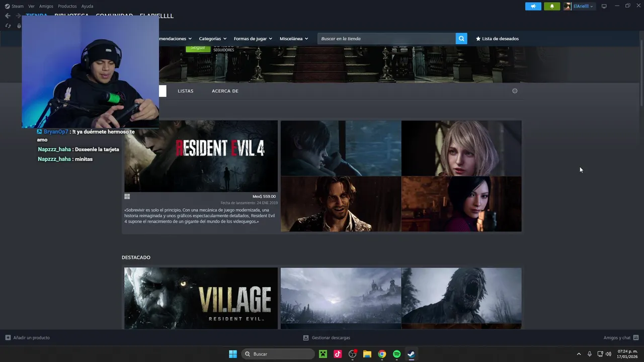This screenshot has height=362, width=644.
Task: Click the friends list icon beside Amigos y chat
Action: 636,338
